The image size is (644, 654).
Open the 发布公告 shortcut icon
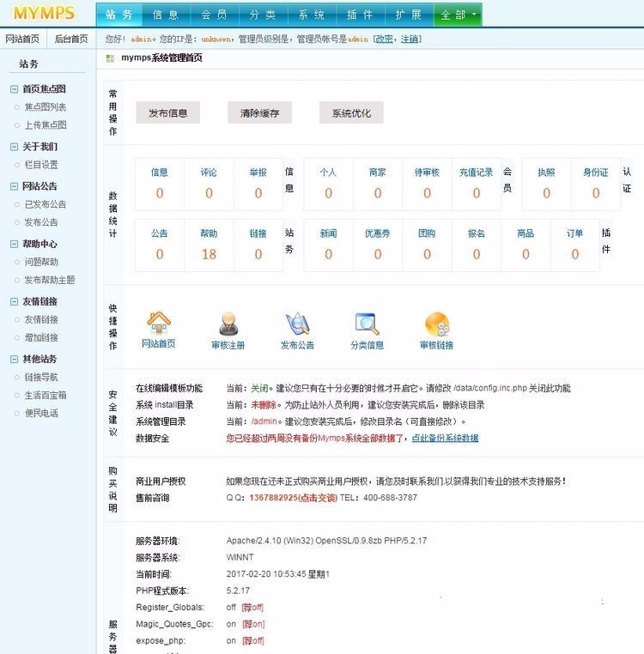[298, 324]
